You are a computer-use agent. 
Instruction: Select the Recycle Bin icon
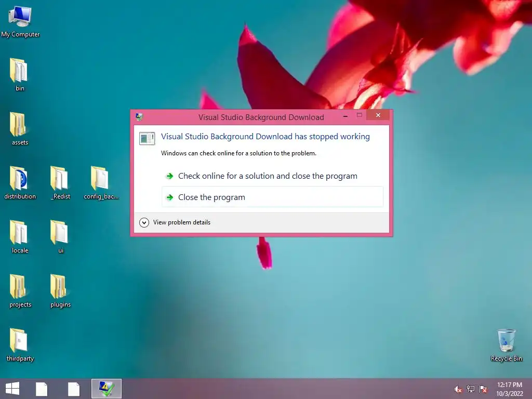tap(506, 345)
